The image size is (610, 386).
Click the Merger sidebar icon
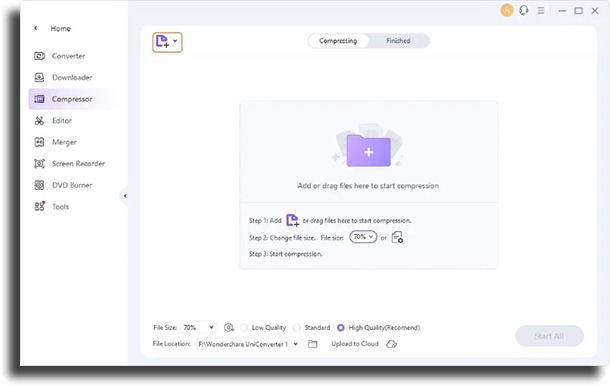39,142
